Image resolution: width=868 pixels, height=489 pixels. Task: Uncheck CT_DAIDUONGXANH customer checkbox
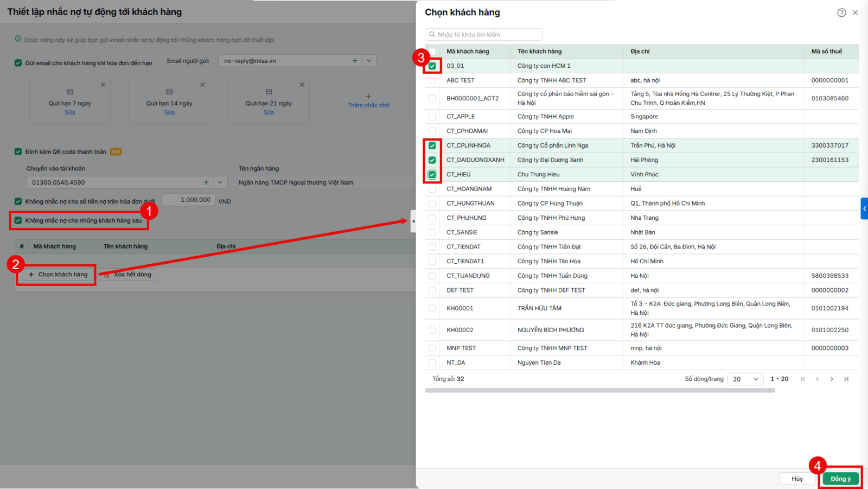pos(432,160)
